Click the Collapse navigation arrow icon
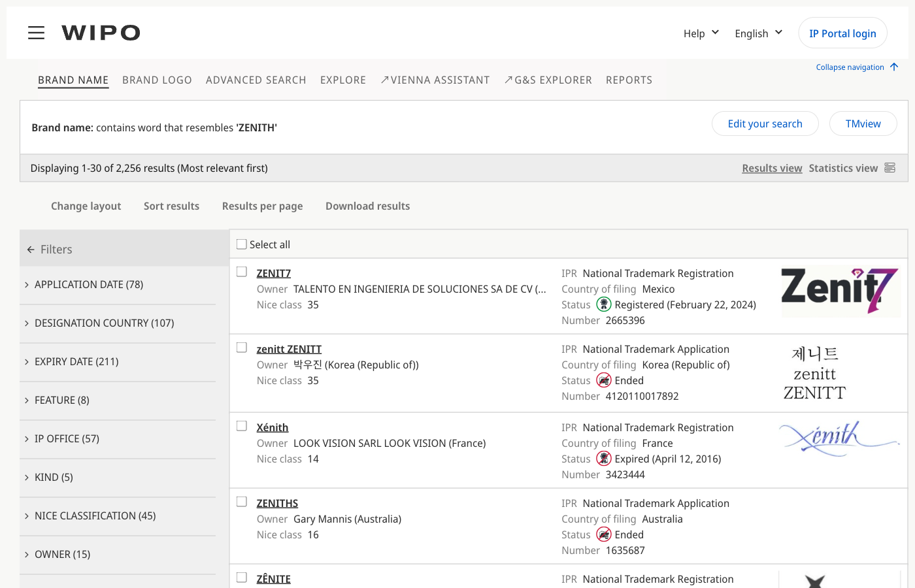The image size is (915, 588). tap(894, 67)
